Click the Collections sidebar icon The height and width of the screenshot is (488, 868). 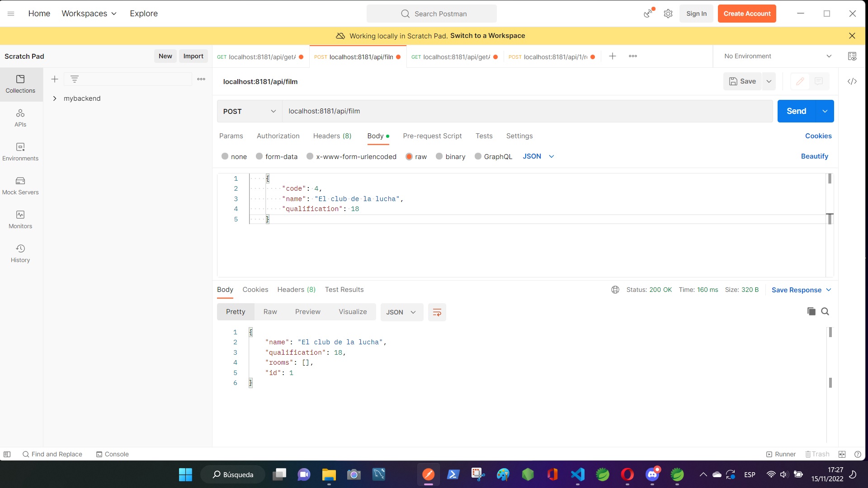20,84
